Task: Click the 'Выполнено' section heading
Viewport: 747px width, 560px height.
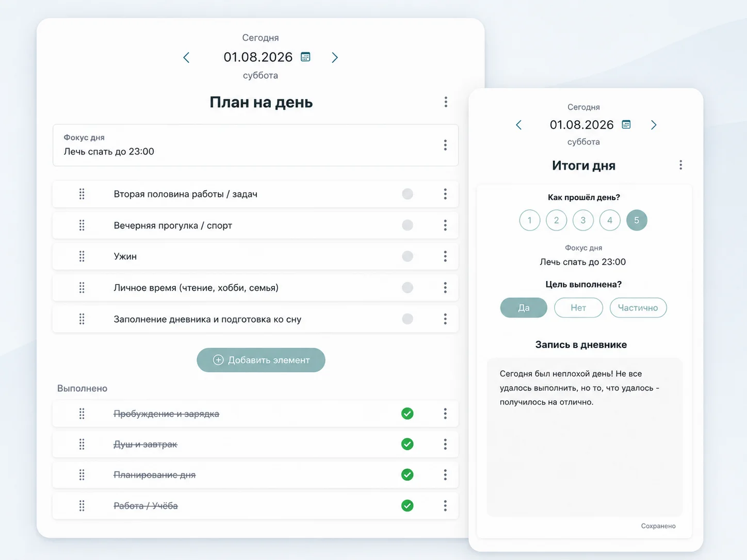Action: tap(82, 388)
